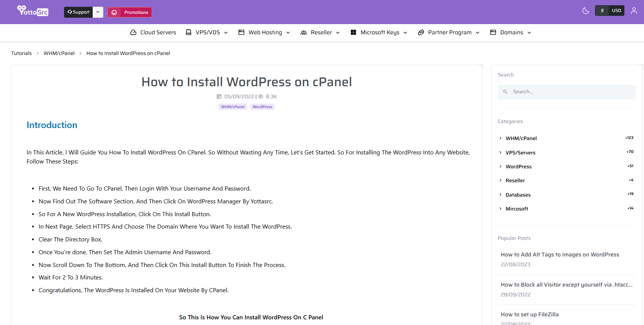Click the calendar icon beside post date

point(219,97)
